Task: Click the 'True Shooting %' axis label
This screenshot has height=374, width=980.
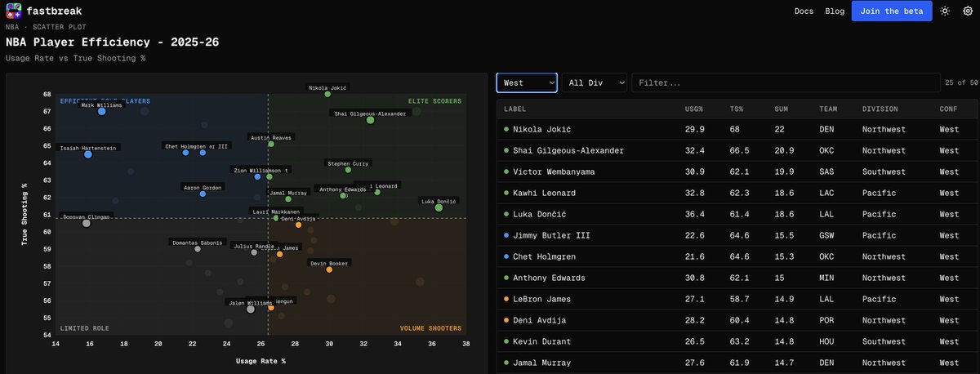Action: click(x=24, y=213)
